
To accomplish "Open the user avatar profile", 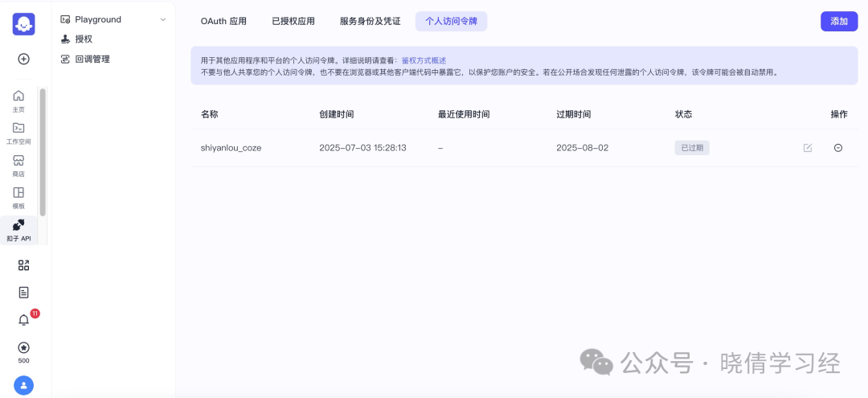I will (24, 385).
